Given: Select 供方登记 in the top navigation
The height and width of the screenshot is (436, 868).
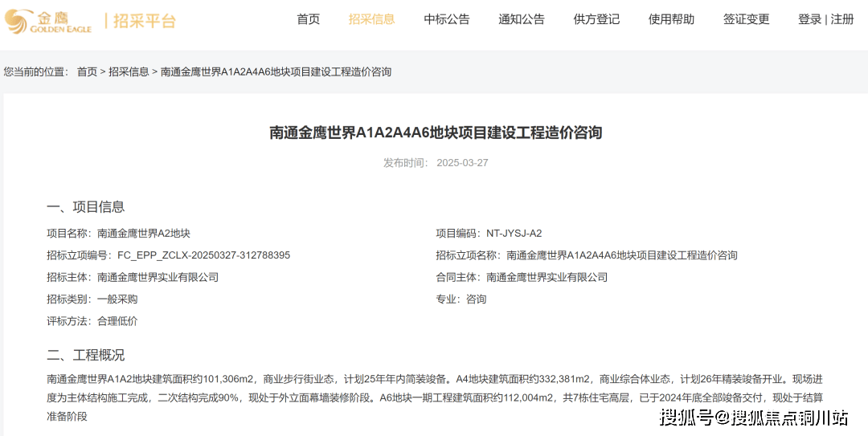Looking at the screenshot, I should point(596,19).
